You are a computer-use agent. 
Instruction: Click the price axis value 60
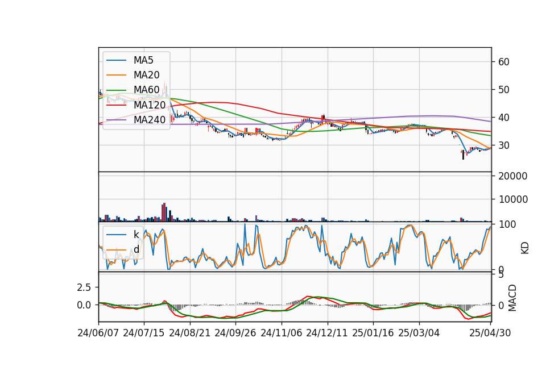point(504,62)
